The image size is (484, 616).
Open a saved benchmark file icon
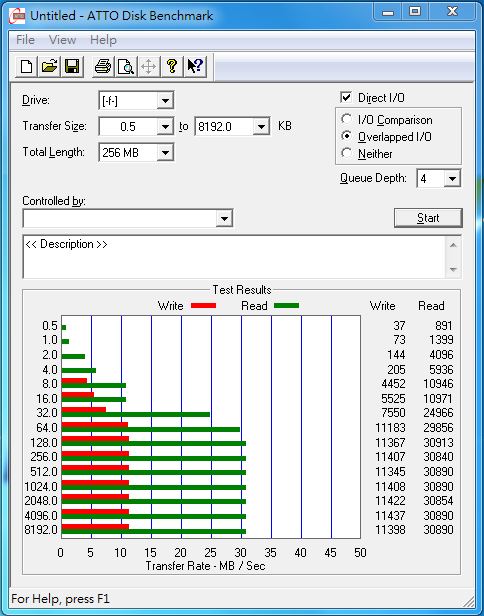49,66
